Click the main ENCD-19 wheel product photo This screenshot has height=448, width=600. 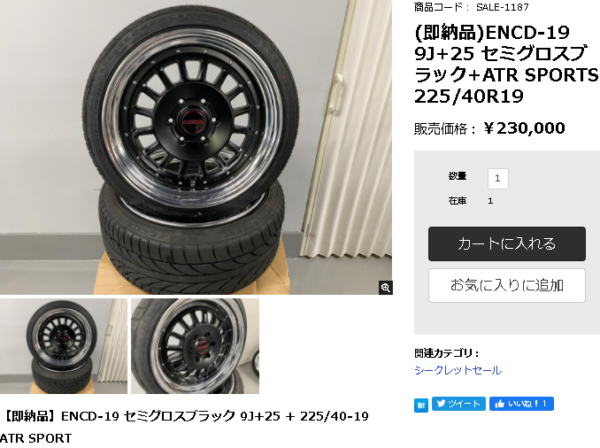pyautogui.click(x=196, y=147)
